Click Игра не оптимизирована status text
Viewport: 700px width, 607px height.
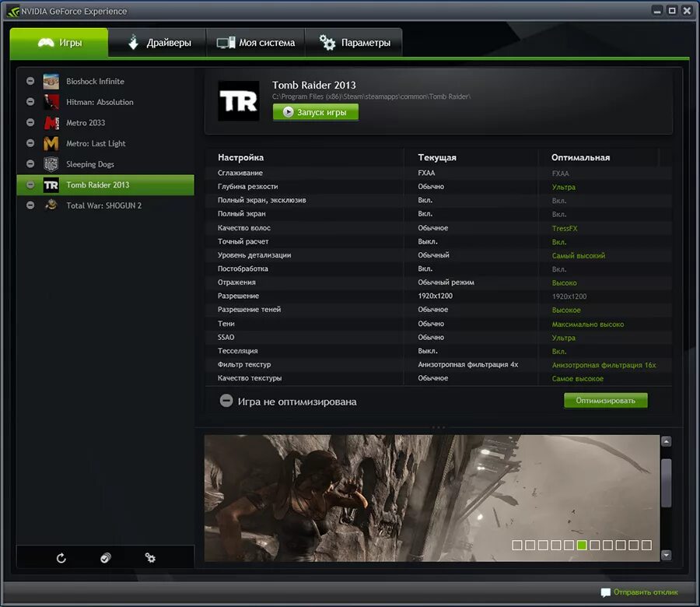coord(297,402)
